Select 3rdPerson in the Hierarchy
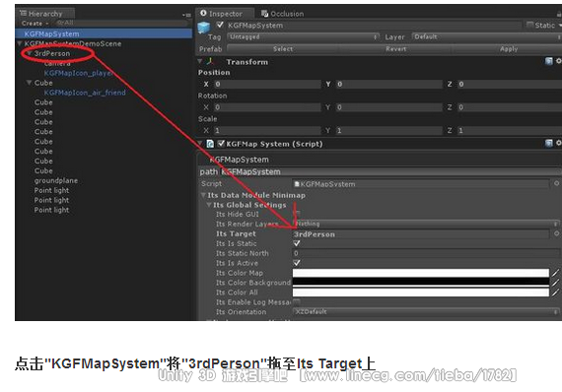 point(52,53)
